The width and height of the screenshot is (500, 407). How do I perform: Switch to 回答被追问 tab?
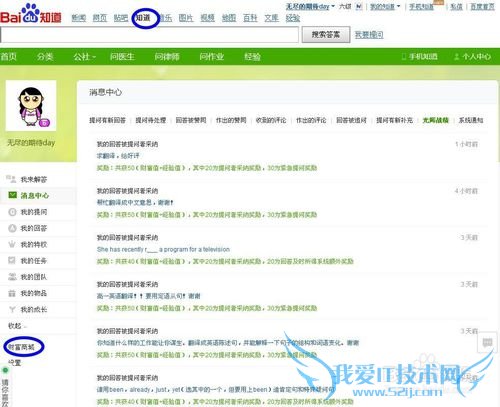point(351,120)
